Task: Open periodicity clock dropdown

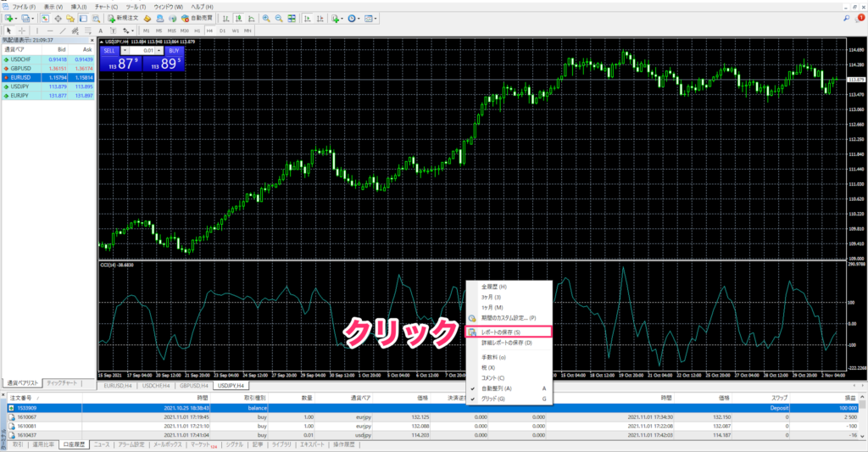Action: coord(353,19)
